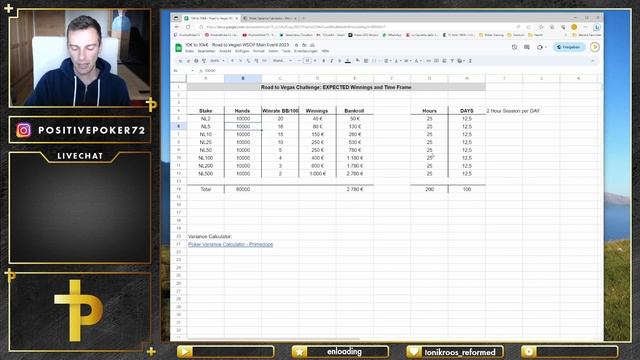Open the meeting camera dropdown
The height and width of the screenshot is (360, 640).
tap(541, 47)
